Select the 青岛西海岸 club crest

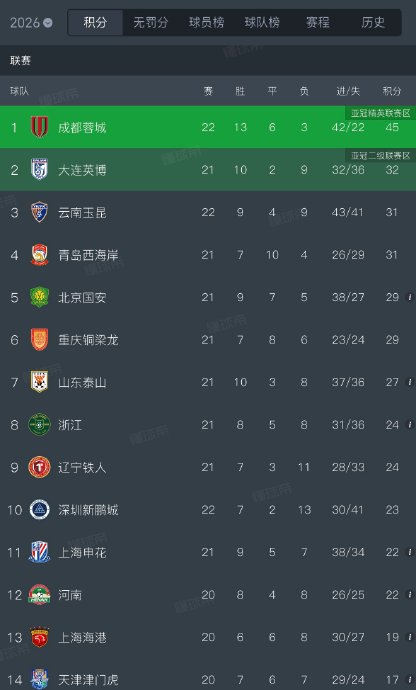(40, 255)
